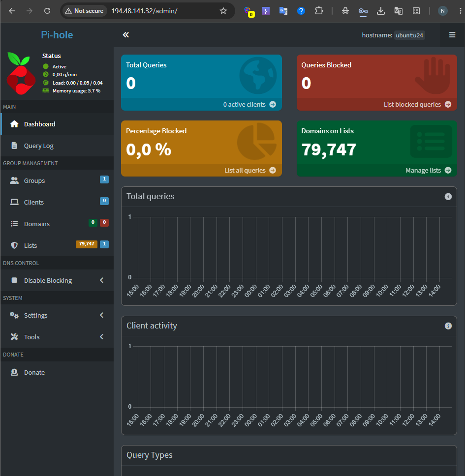Open the browser extensions puzzle icon
This screenshot has width=465, height=476.
[319, 11]
